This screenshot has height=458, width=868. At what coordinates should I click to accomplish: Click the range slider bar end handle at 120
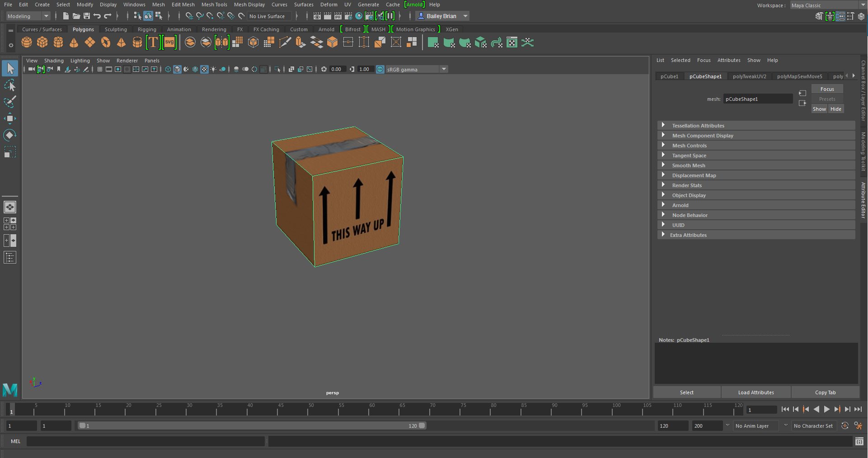click(422, 425)
